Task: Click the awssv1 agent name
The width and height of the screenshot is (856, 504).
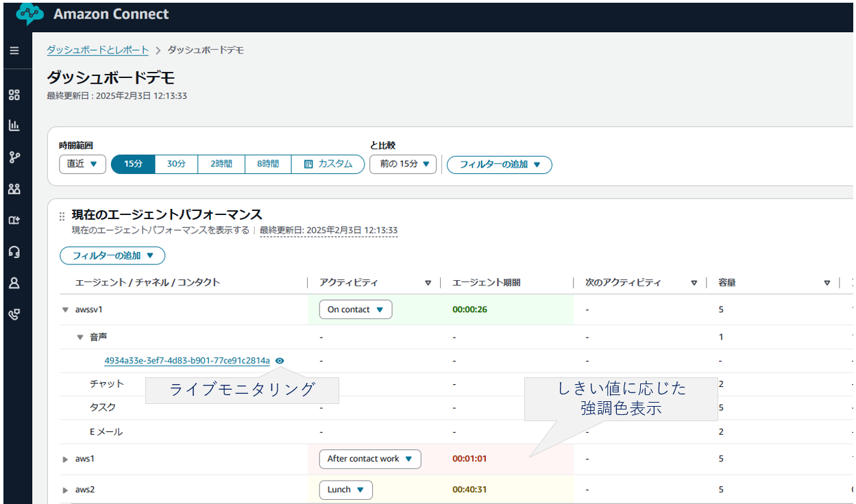Action: pyautogui.click(x=88, y=310)
